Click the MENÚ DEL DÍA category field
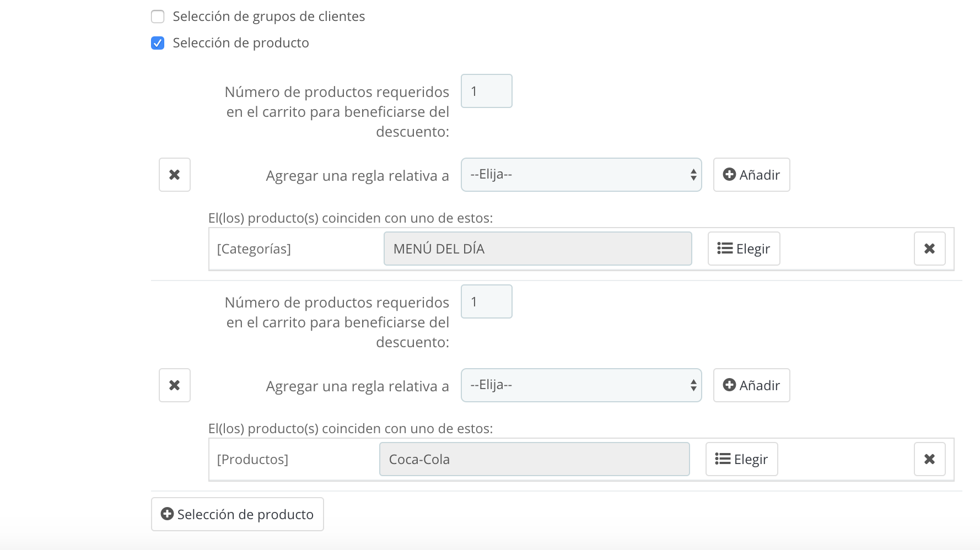The image size is (980, 550). click(x=537, y=249)
